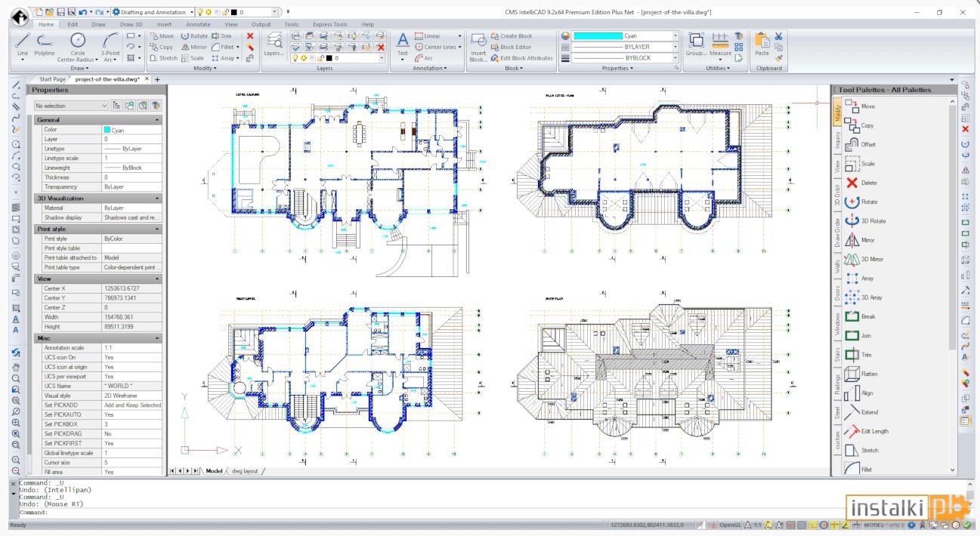Select the Line drawing tool
This screenshot has height=536, width=980.
22,45
